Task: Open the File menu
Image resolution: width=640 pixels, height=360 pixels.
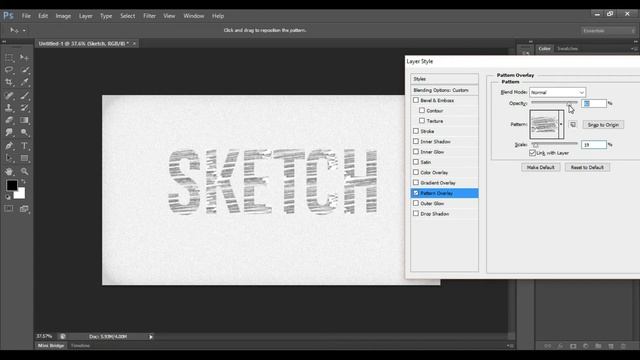Action: pos(26,16)
